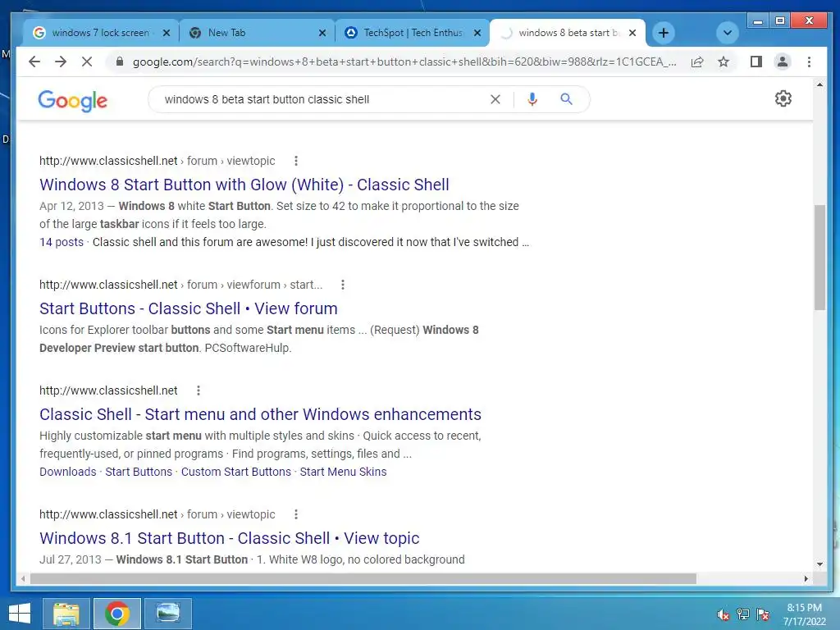The height and width of the screenshot is (630, 840).
Task: Edit the Google search query field
Action: tap(322, 99)
